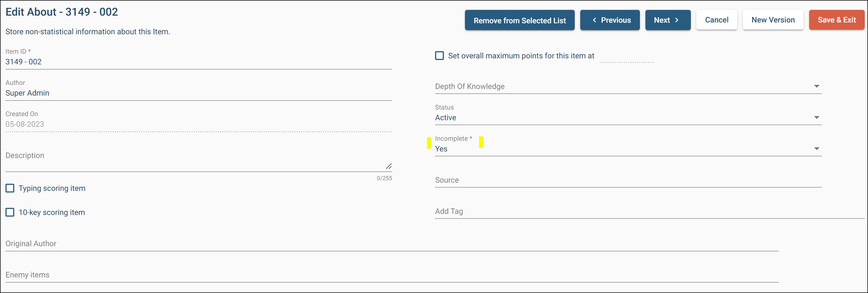Focus the Author text field
The width and height of the screenshot is (868, 293).
click(199, 93)
